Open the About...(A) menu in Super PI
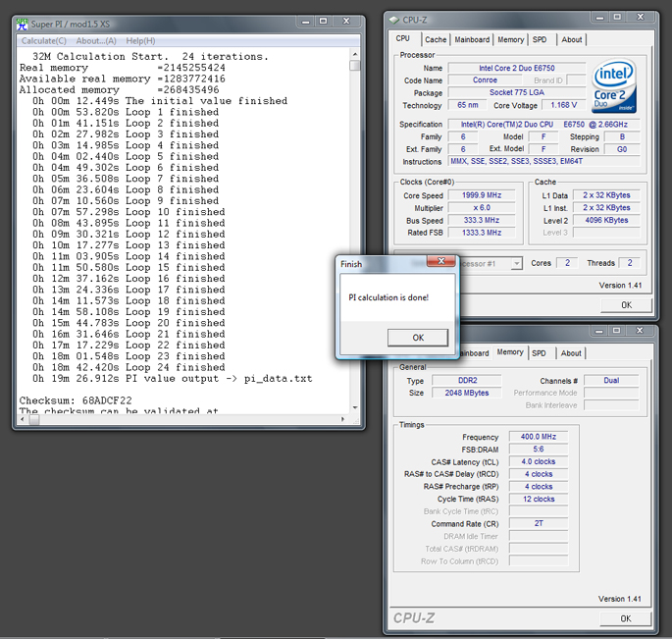Viewport: 672px width, 639px height. [96, 41]
